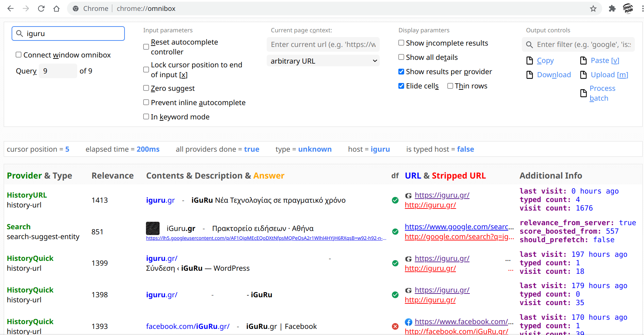Click the relevance value 851
Screen dimensions: 644x335
pyautogui.click(x=97, y=232)
